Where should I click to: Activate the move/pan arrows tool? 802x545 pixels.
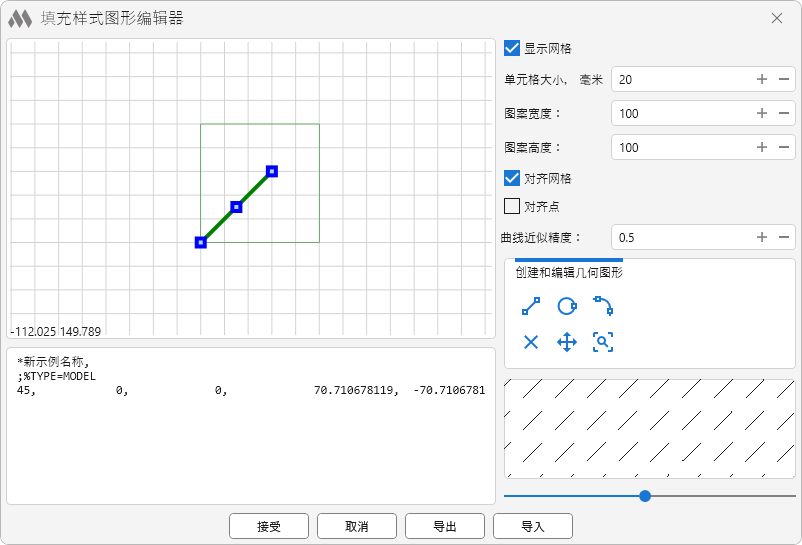pyautogui.click(x=567, y=342)
